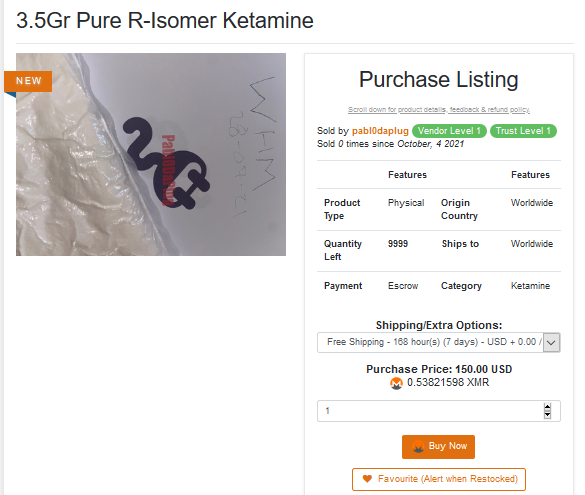
Task: Click the green Vendor Level 1 badge
Action: [449, 131]
